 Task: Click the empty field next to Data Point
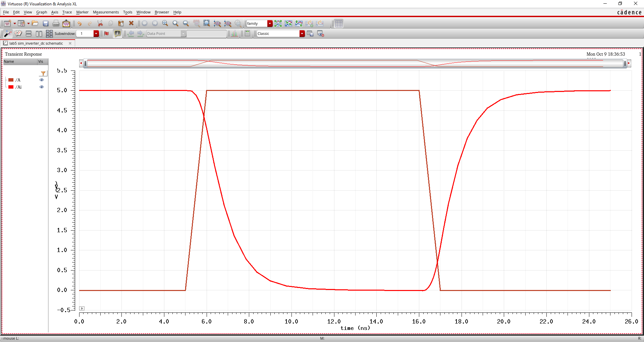(x=207, y=34)
